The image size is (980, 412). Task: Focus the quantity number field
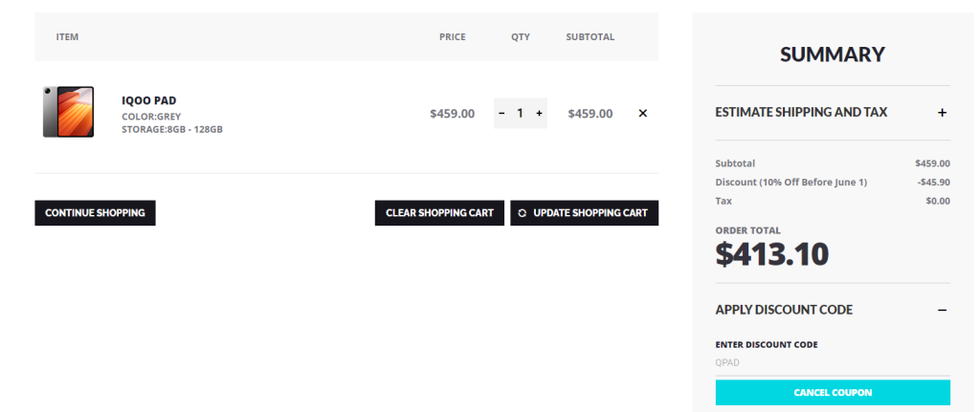coord(521,113)
